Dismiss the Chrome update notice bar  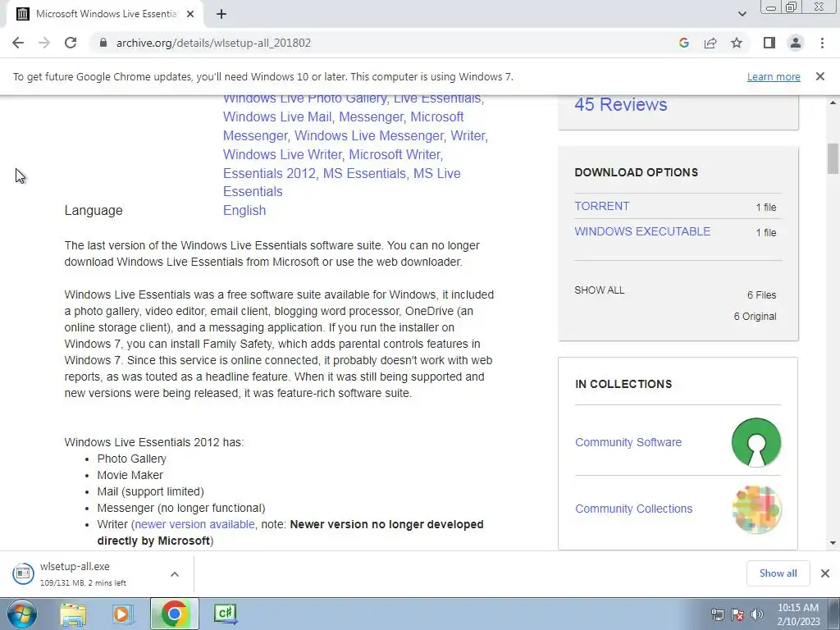click(x=819, y=76)
